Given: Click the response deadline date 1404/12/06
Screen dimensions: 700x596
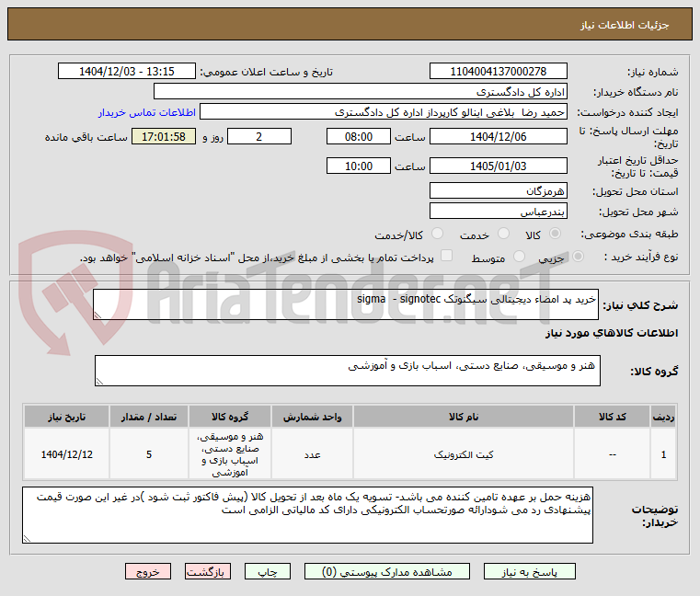Looking at the screenshot, I should pyautogui.click(x=499, y=136).
